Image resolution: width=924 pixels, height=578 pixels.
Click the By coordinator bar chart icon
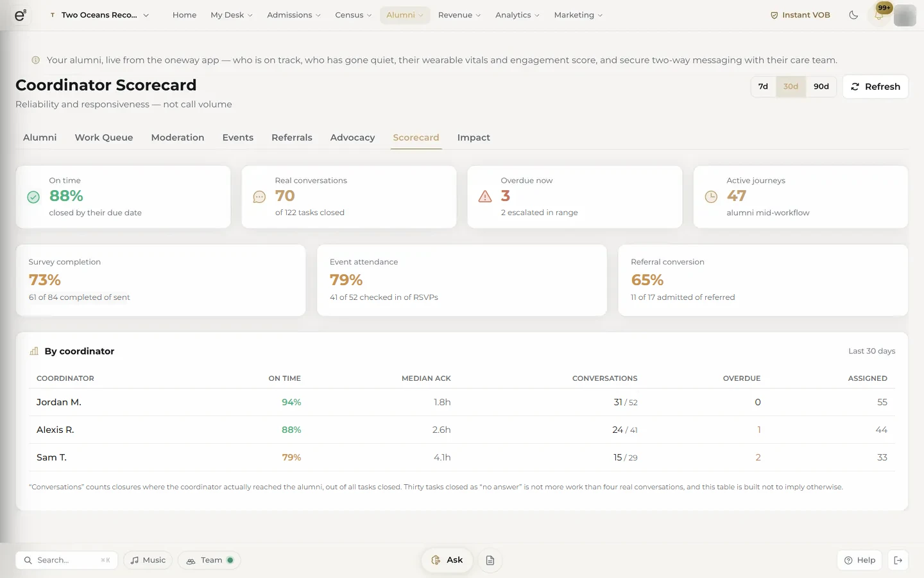coord(34,351)
